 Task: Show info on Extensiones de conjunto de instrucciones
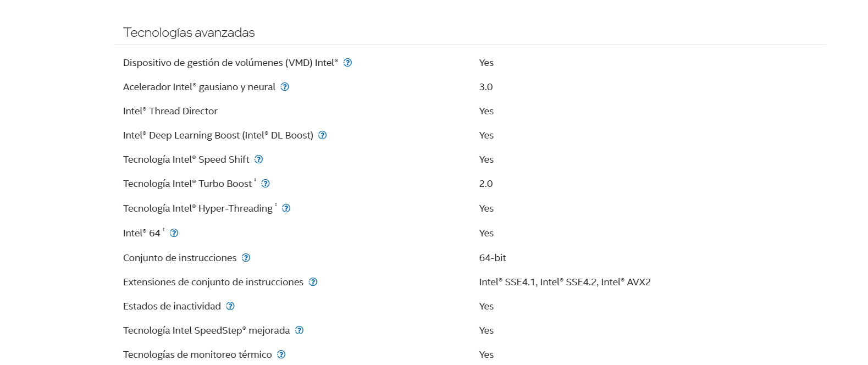313,282
